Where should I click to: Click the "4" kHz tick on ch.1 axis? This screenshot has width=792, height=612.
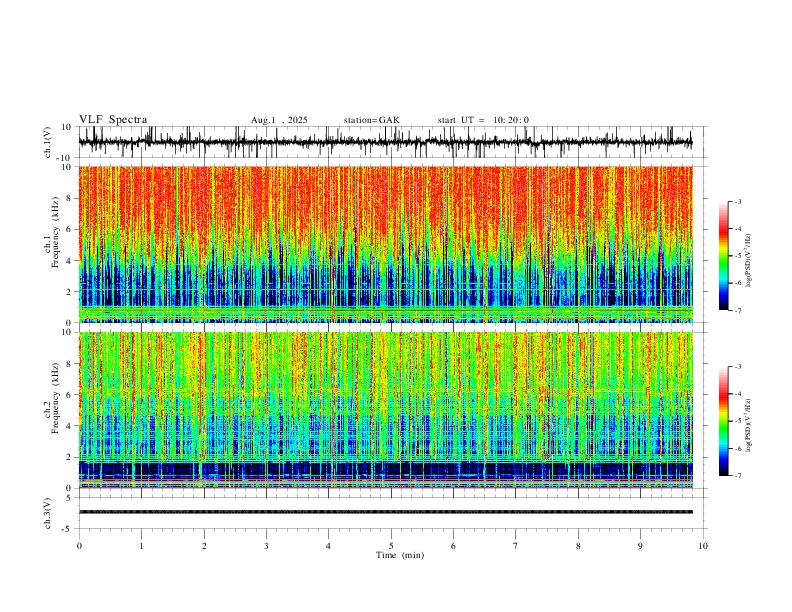click(70, 261)
